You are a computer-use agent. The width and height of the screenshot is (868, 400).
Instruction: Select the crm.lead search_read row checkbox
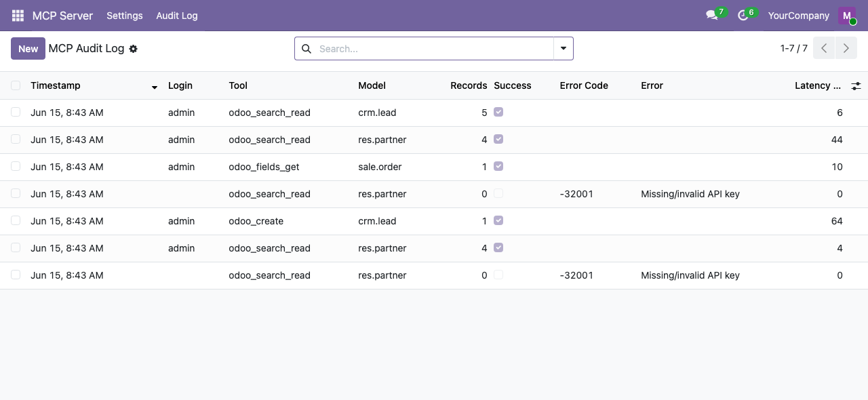16,112
